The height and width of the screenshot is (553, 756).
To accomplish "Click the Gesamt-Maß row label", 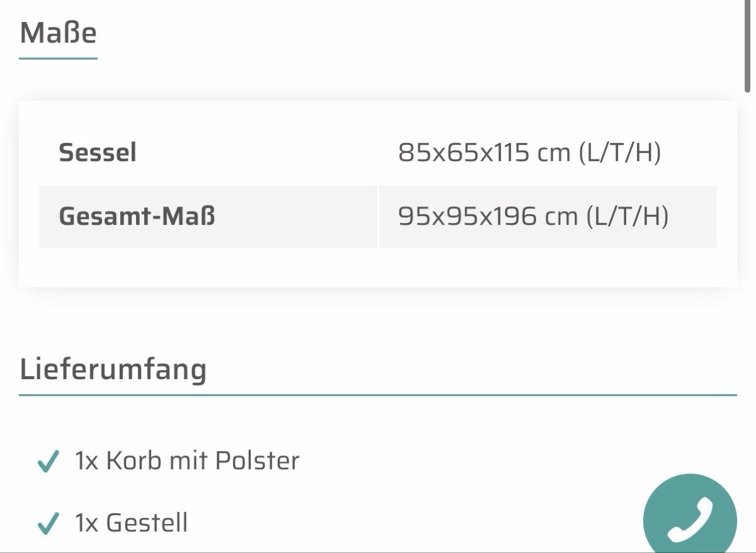I will [x=137, y=217].
